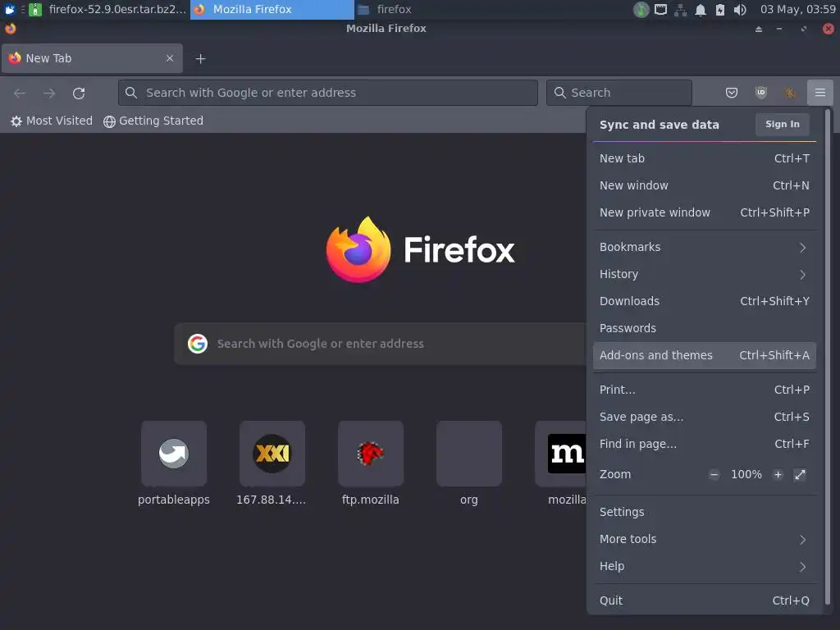Image resolution: width=840 pixels, height=630 pixels.
Task: Open a new tab with plus button
Action: 200,58
